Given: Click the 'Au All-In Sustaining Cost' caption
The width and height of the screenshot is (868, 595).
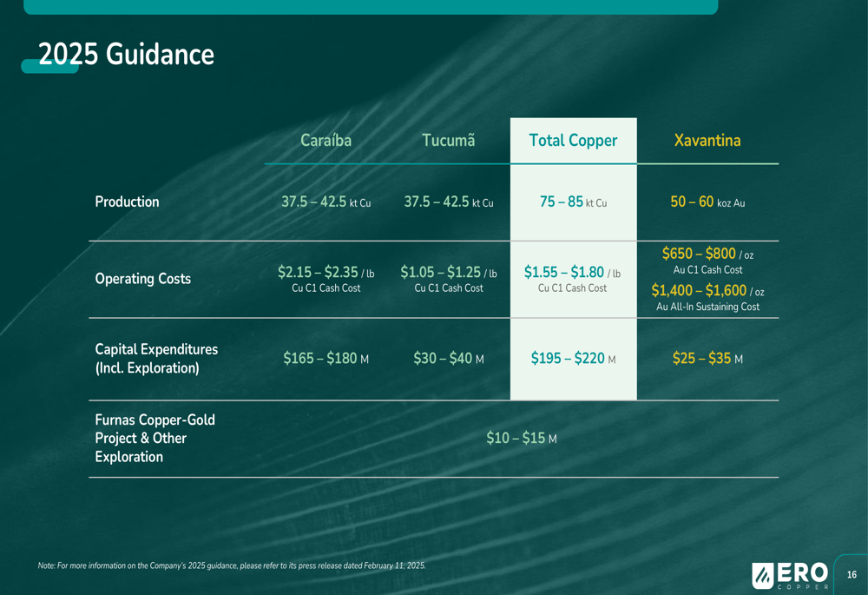Looking at the screenshot, I should (707, 307).
